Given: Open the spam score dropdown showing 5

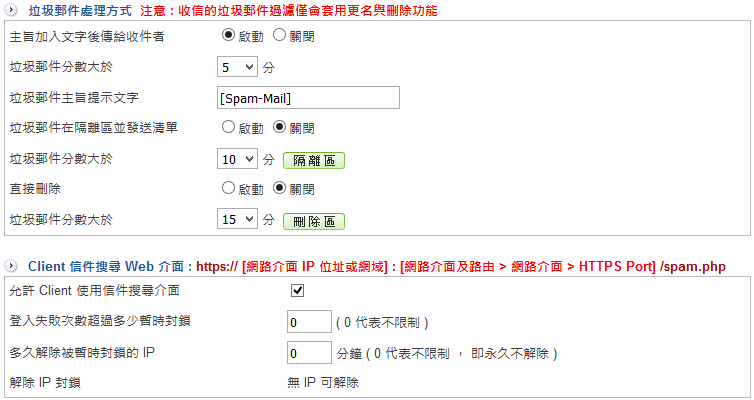Looking at the screenshot, I should (237, 68).
